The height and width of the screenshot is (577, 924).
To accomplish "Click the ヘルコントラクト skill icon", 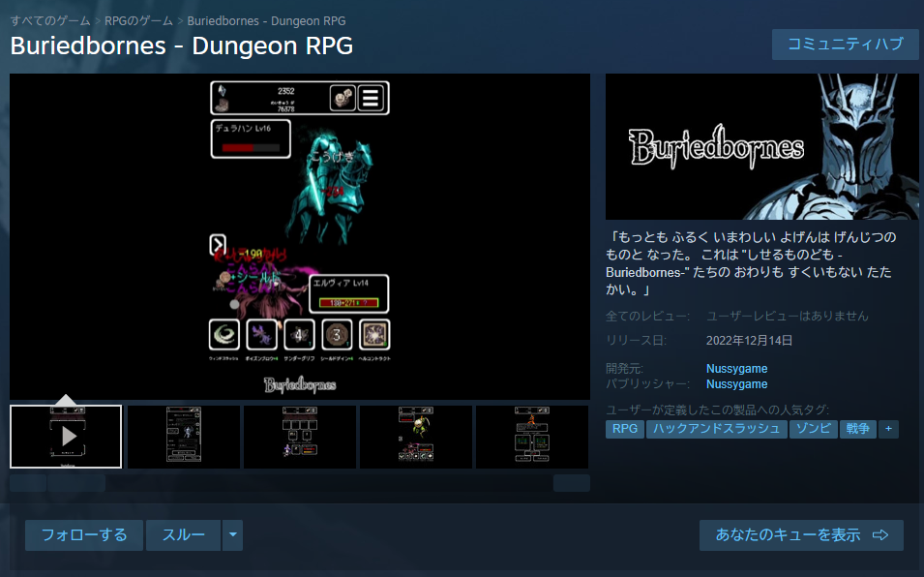I will 374,335.
